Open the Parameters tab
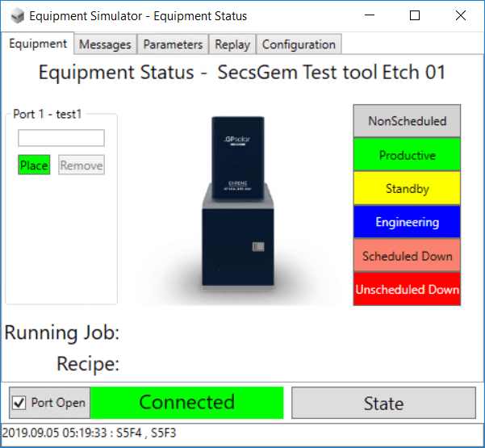485x448 pixels. pos(173,44)
